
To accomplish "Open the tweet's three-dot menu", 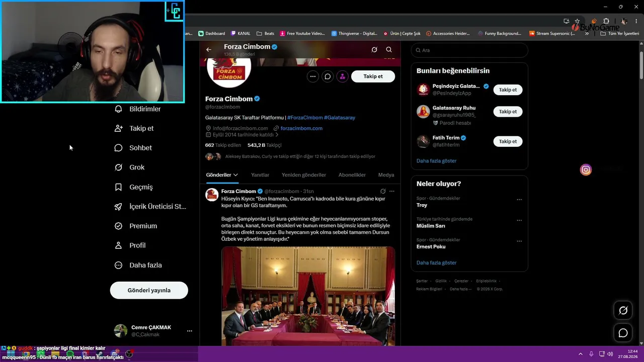I will (392, 191).
